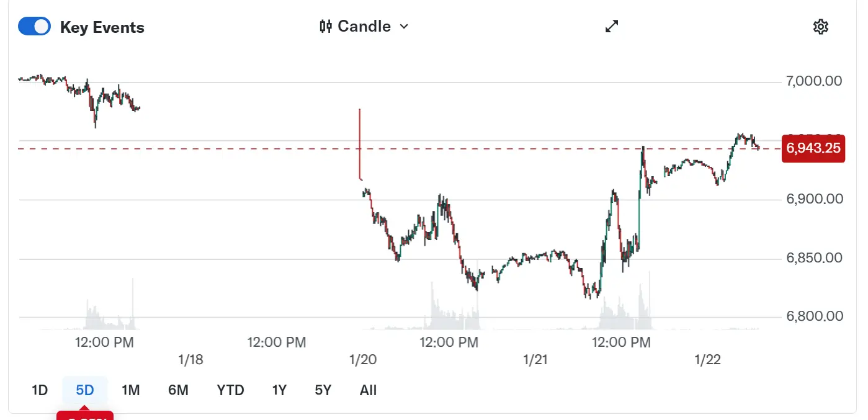Click the 6,943.25 current price label
The height and width of the screenshot is (420, 868).
point(813,148)
